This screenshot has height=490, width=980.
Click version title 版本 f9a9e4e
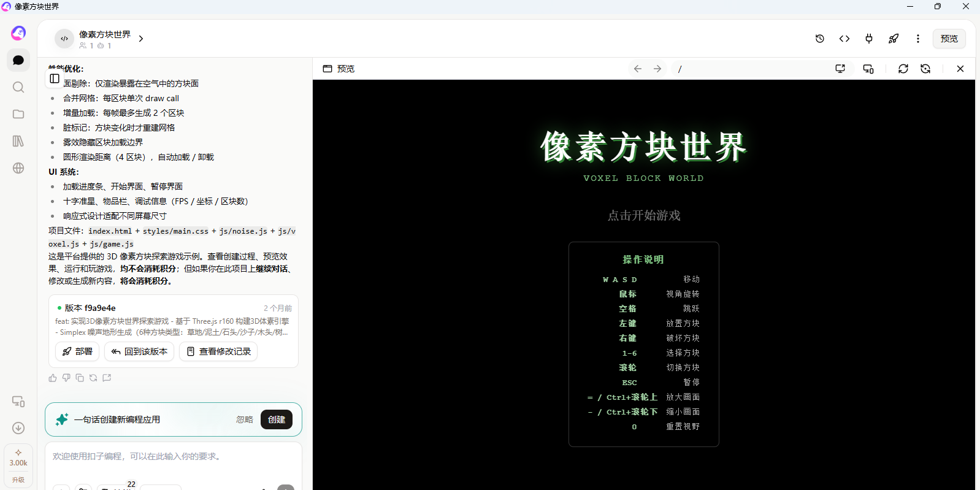(x=90, y=308)
